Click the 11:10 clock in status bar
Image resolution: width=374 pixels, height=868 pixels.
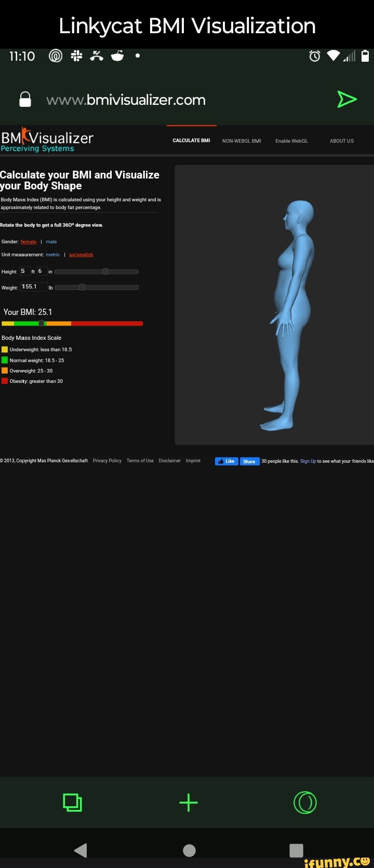point(22,56)
